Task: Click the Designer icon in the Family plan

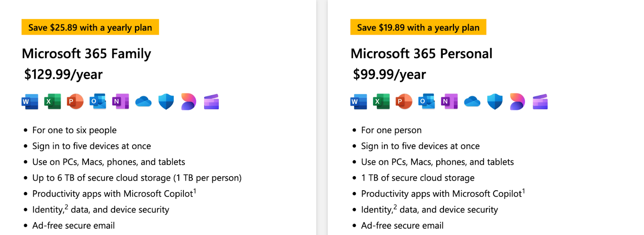Action: 188,102
